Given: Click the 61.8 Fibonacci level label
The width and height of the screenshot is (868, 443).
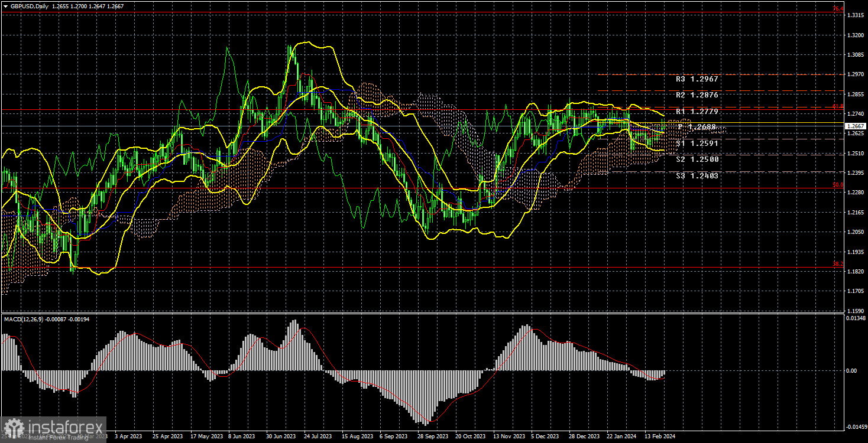Looking at the screenshot, I should click(838, 106).
